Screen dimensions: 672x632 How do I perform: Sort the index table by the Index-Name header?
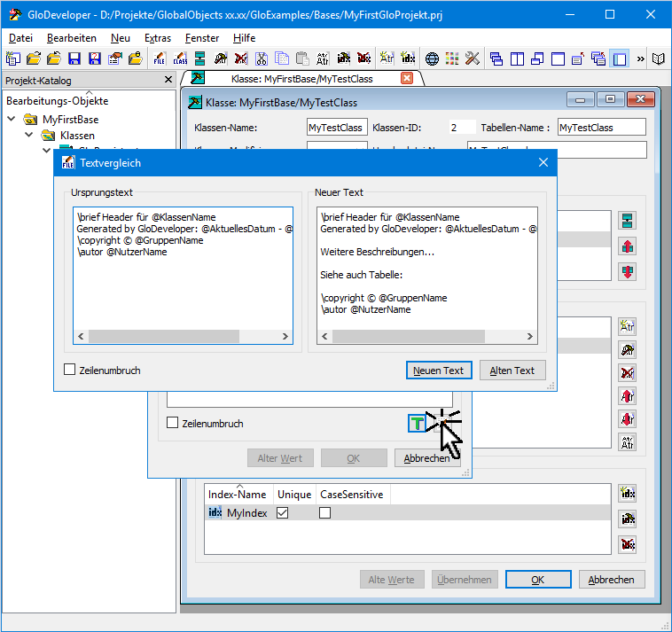point(237,495)
